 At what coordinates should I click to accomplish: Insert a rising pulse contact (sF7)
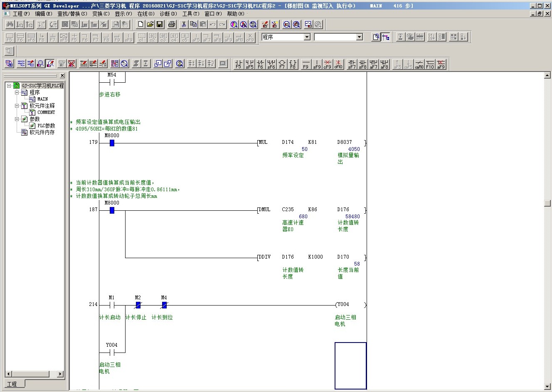tap(352, 64)
